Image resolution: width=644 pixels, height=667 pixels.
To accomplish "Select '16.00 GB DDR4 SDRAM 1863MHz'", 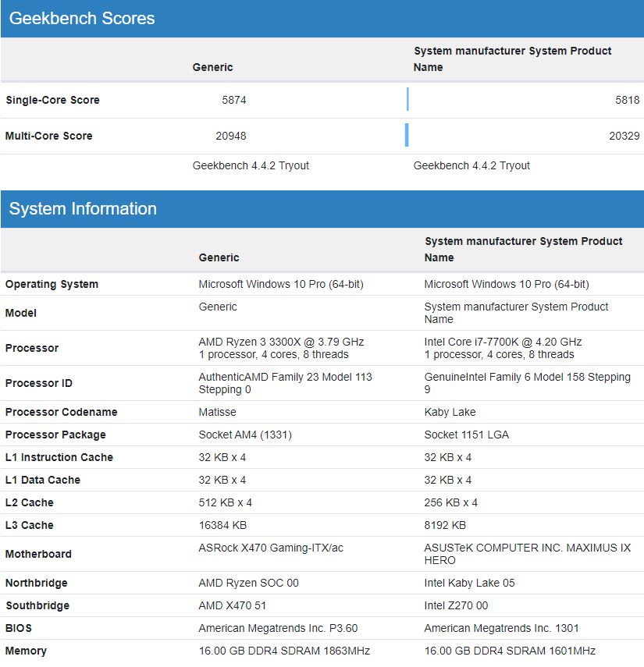I will (284, 651).
